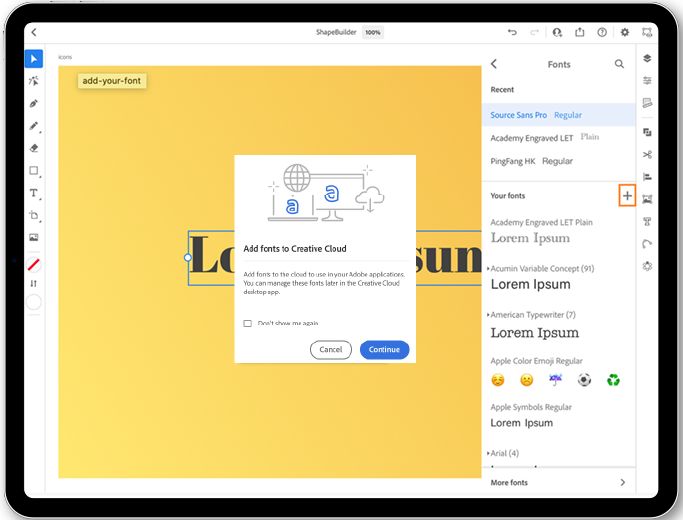Viewport: 683px width, 520px height.
Task: Open the Cut scissors panel
Action: point(647,155)
